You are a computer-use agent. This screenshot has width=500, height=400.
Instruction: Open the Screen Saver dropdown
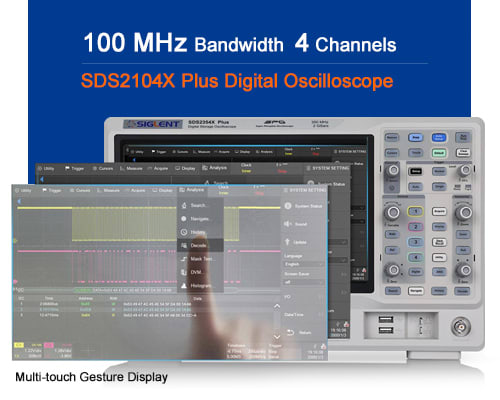tap(304, 282)
